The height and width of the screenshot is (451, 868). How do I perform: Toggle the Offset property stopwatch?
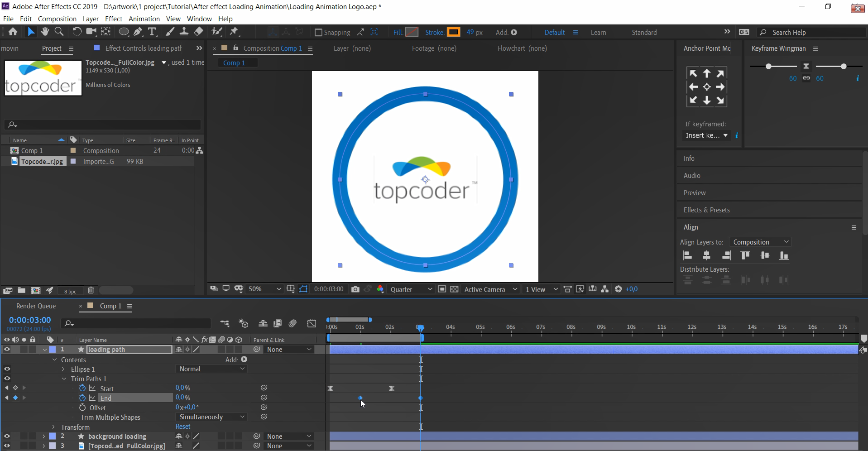pos(82,408)
